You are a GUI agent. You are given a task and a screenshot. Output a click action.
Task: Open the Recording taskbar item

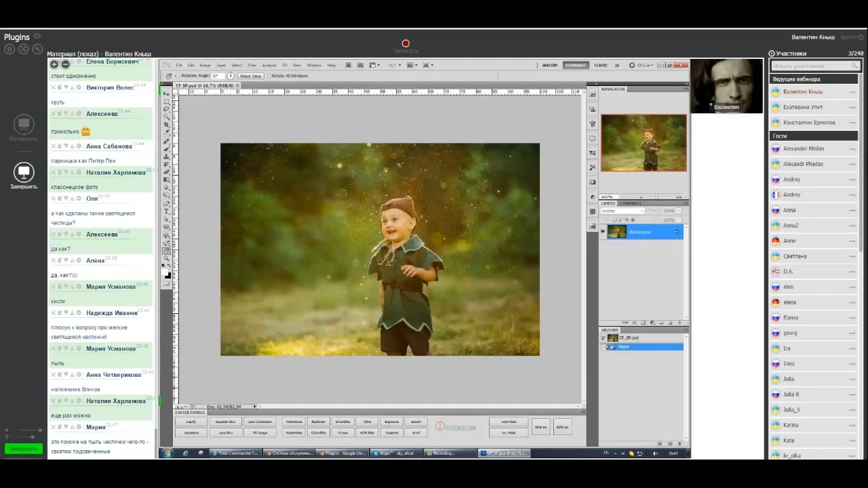[450, 453]
